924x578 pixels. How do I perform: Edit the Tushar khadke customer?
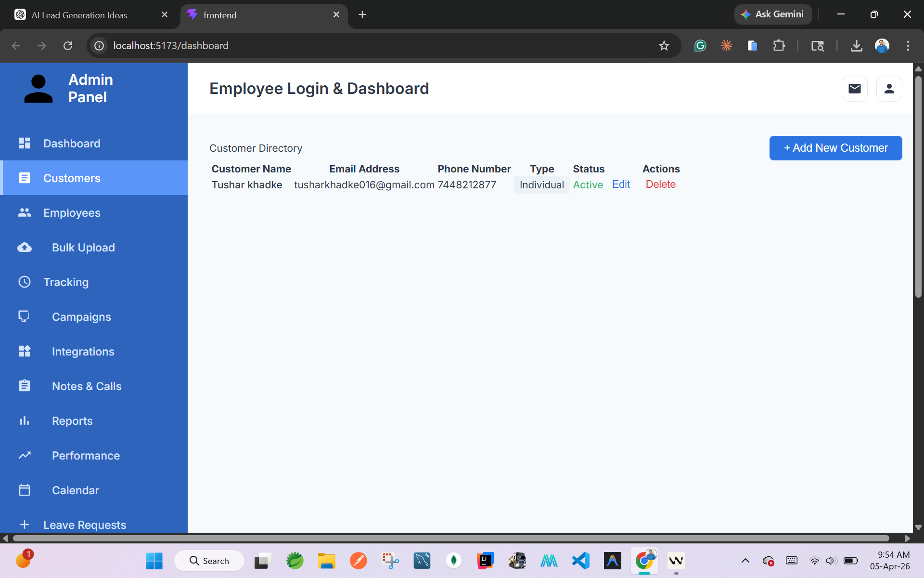click(621, 184)
